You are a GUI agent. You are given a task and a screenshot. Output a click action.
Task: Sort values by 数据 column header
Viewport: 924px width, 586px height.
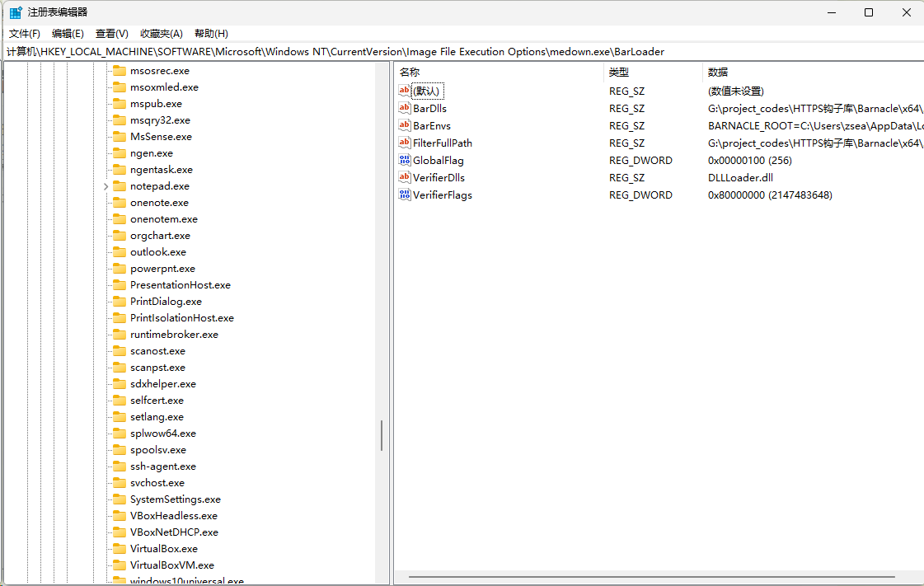pyautogui.click(x=814, y=73)
